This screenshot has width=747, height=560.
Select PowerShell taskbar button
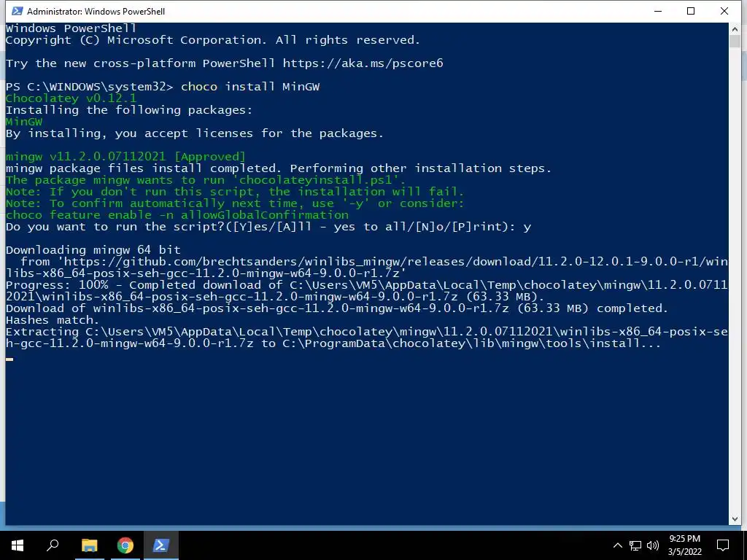pos(160,545)
